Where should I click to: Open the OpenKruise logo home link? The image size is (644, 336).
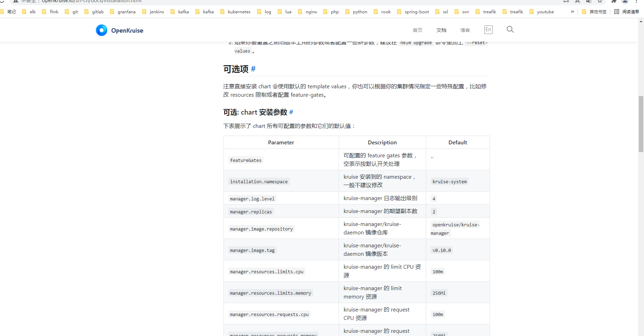119,30
